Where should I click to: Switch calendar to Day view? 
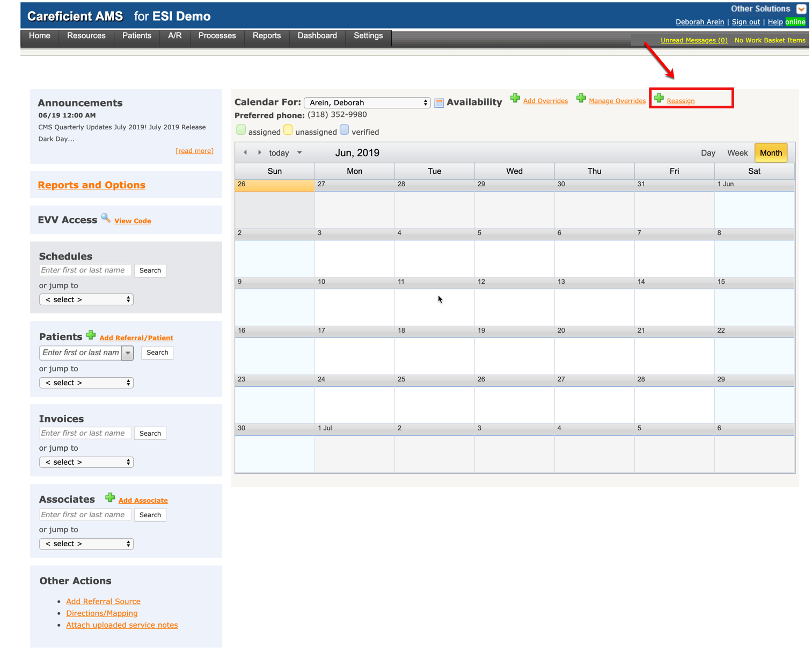click(x=708, y=153)
